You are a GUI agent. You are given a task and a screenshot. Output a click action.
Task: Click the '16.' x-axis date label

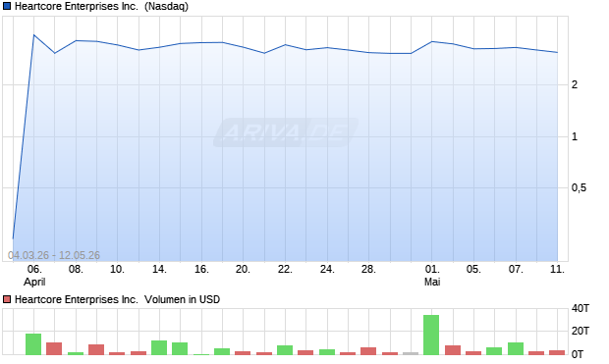point(201,269)
